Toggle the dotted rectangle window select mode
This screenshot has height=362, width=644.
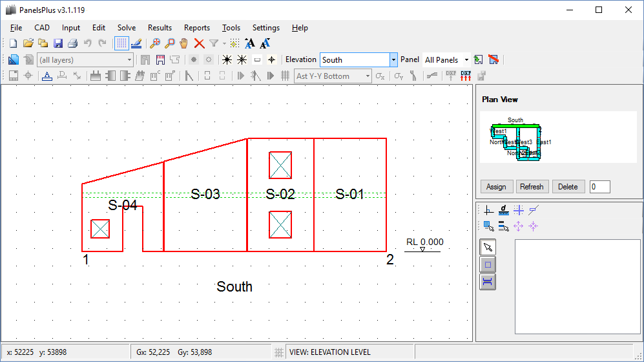click(488, 264)
